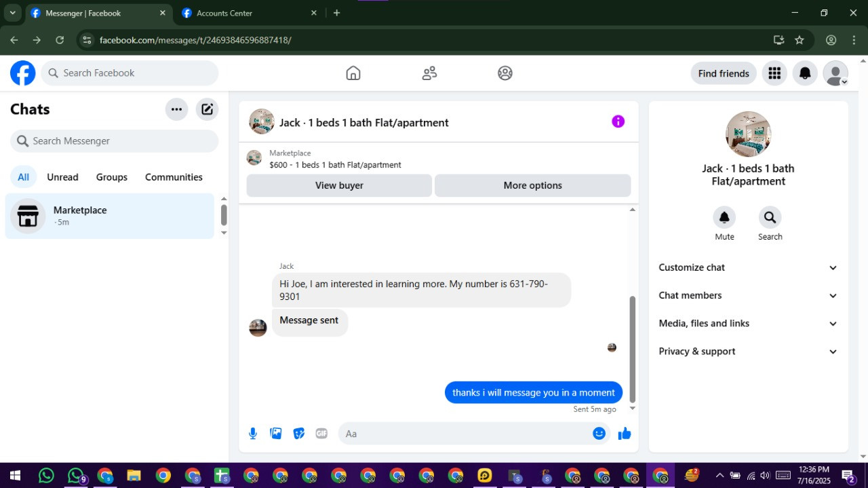Click the 'Message sent' bubble
Viewport: 868px width, 488px height.
[x=310, y=322]
